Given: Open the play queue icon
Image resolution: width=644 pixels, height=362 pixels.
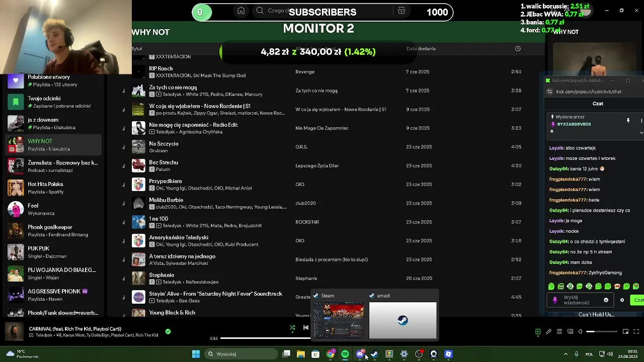Looking at the screenshot, I should [559, 332].
